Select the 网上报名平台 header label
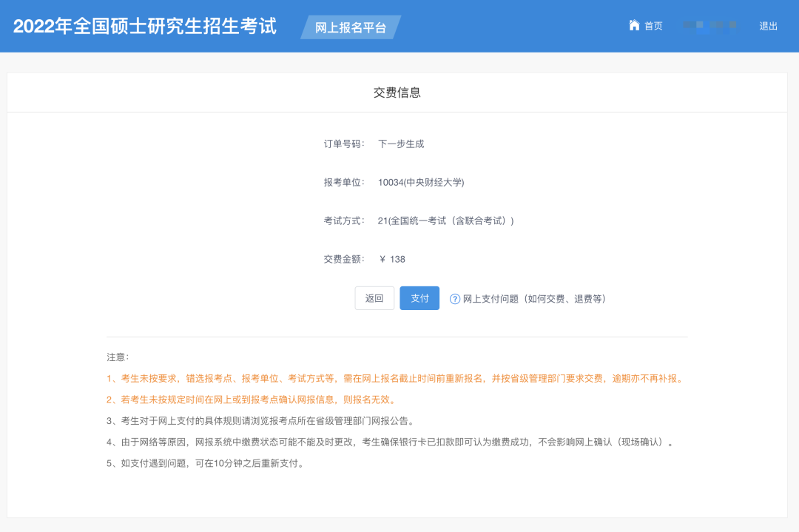Screen dimensions: 799x532 point(351,27)
